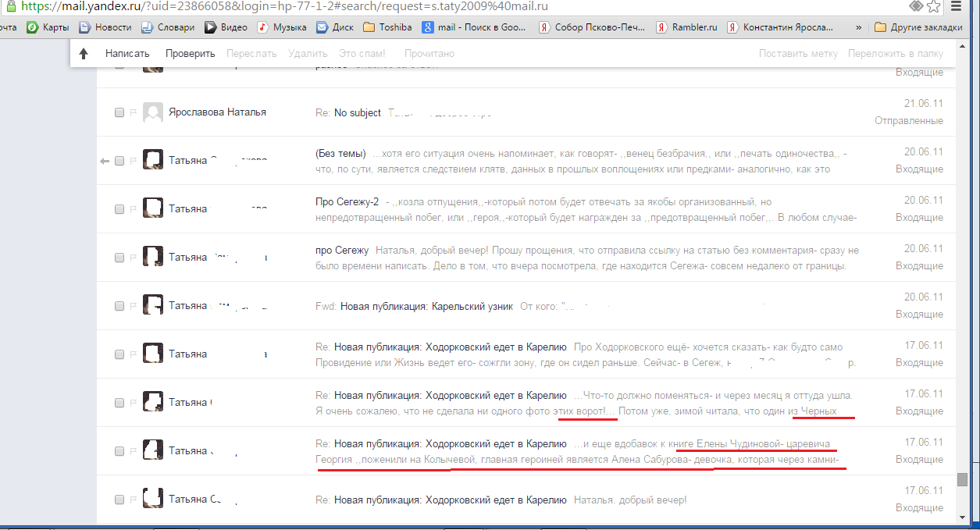This screenshot has height=530, width=980.
Task: Open the mail - Поиск в Goo... bookmark
Action: click(475, 27)
